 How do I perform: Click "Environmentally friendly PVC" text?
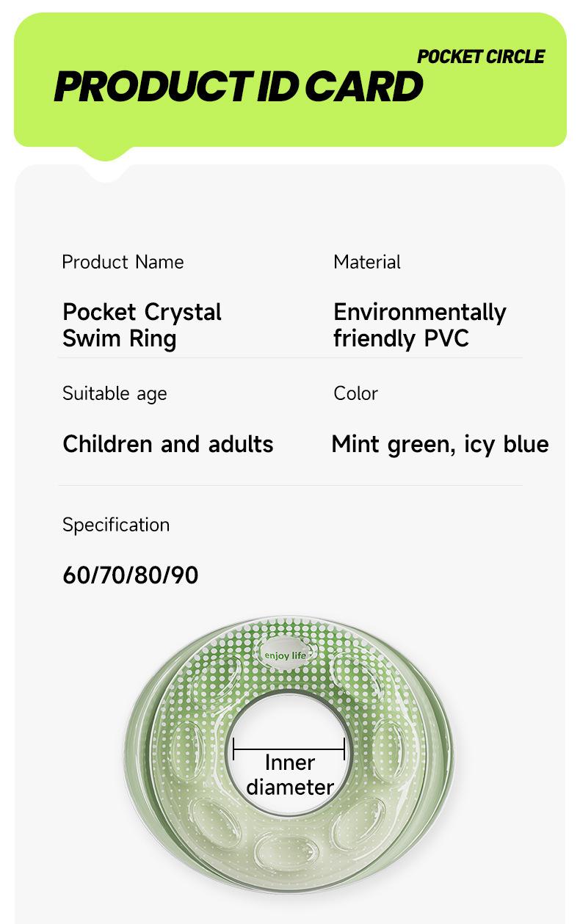click(419, 325)
